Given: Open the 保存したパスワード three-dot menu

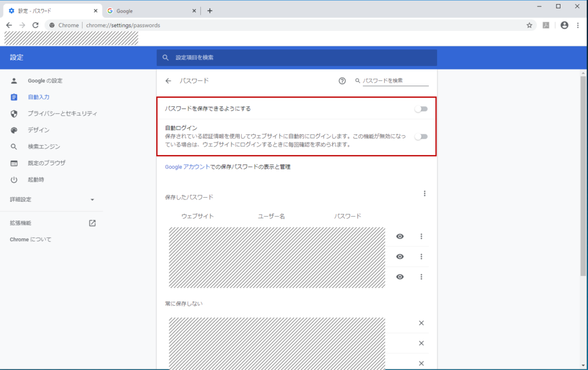Looking at the screenshot, I should 424,193.
